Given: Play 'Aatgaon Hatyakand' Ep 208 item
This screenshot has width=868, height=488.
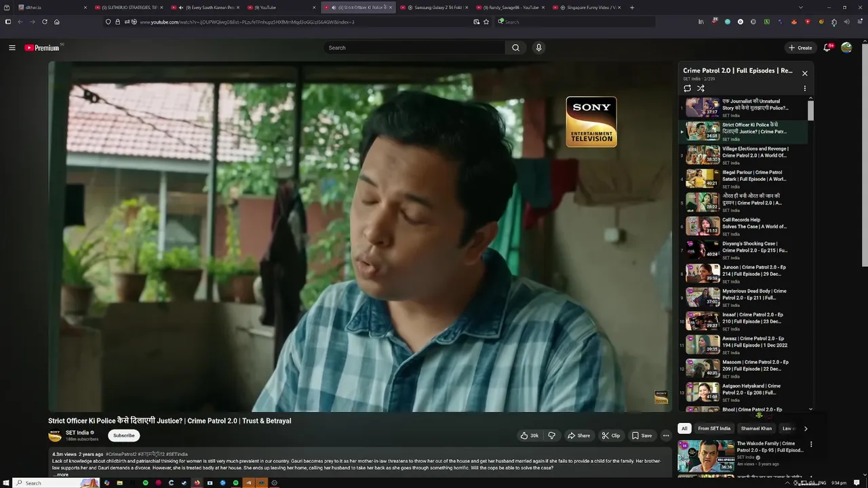Looking at the screenshot, I should point(745,392).
